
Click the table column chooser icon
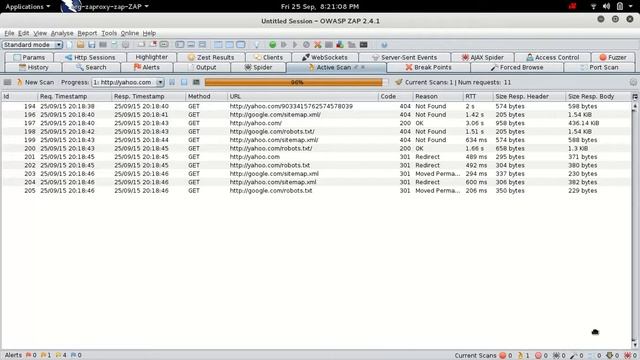tap(635, 96)
